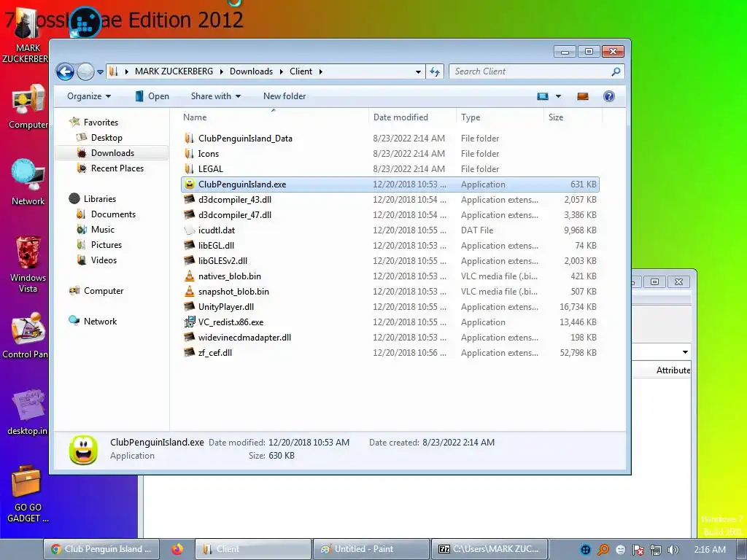Select the Pictures library
Image resolution: width=747 pixels, height=560 pixels.
coord(106,245)
